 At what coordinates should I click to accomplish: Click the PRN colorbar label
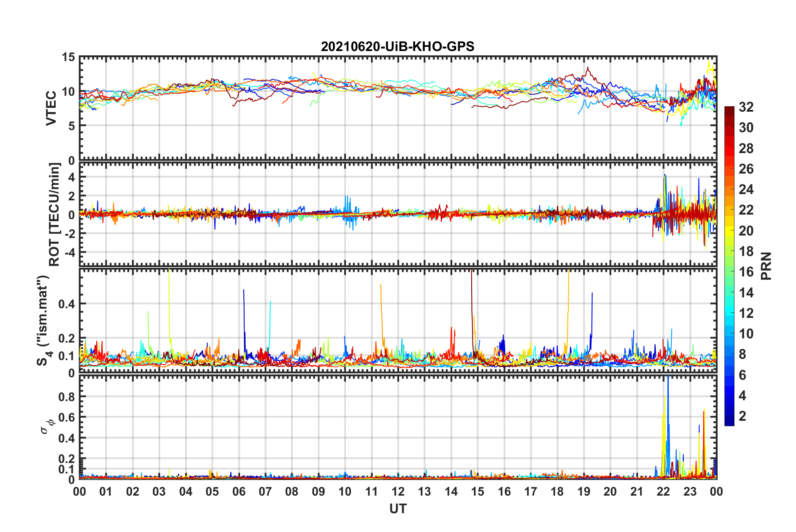(x=766, y=266)
